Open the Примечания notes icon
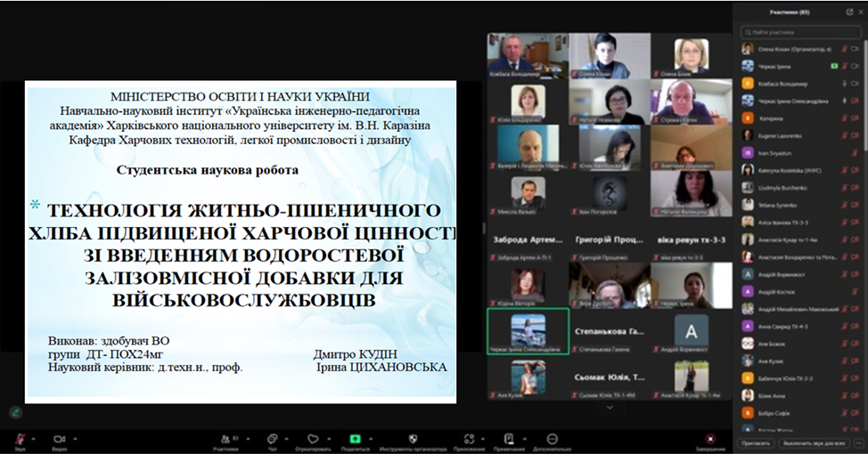Viewport: 868px width, 454px height. click(509, 439)
